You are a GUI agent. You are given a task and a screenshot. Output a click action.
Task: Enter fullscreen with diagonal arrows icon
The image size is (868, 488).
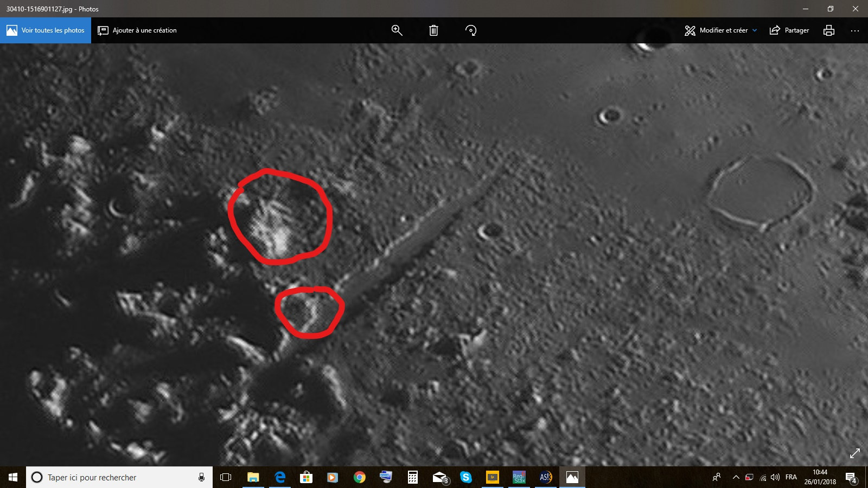(855, 453)
